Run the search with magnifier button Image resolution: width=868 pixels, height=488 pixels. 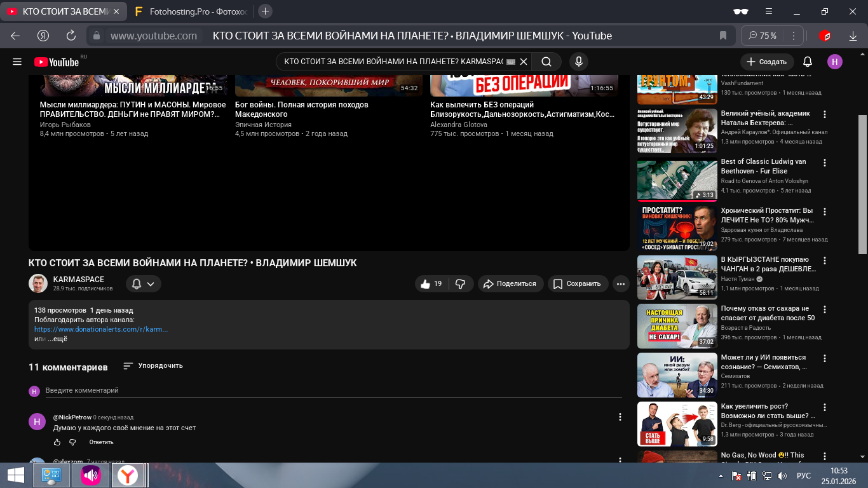point(546,62)
